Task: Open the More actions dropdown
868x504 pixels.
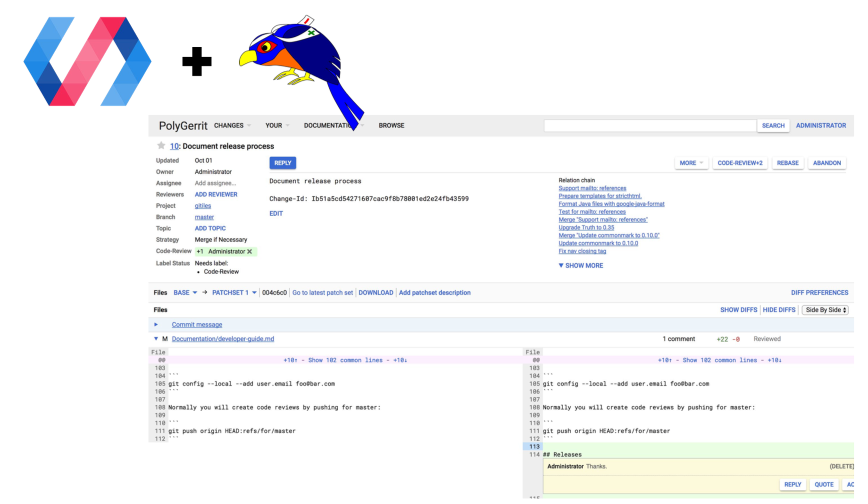Action: (691, 163)
